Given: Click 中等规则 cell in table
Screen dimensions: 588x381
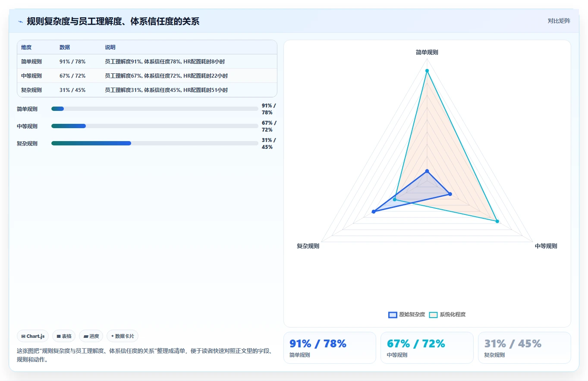Looking at the screenshot, I should pyautogui.click(x=31, y=76).
